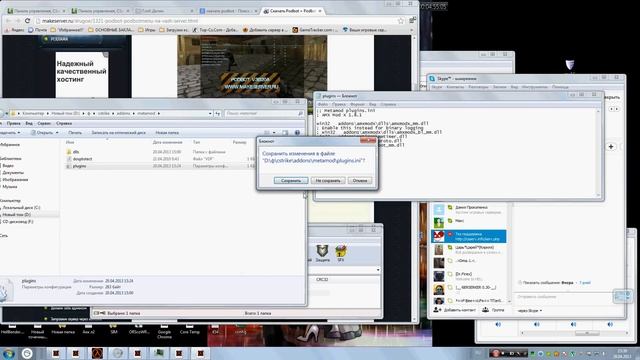Screen dimensions: 640x360
Task: Open Упорядочить dropdown in Explorer toolbar
Action: [10, 133]
